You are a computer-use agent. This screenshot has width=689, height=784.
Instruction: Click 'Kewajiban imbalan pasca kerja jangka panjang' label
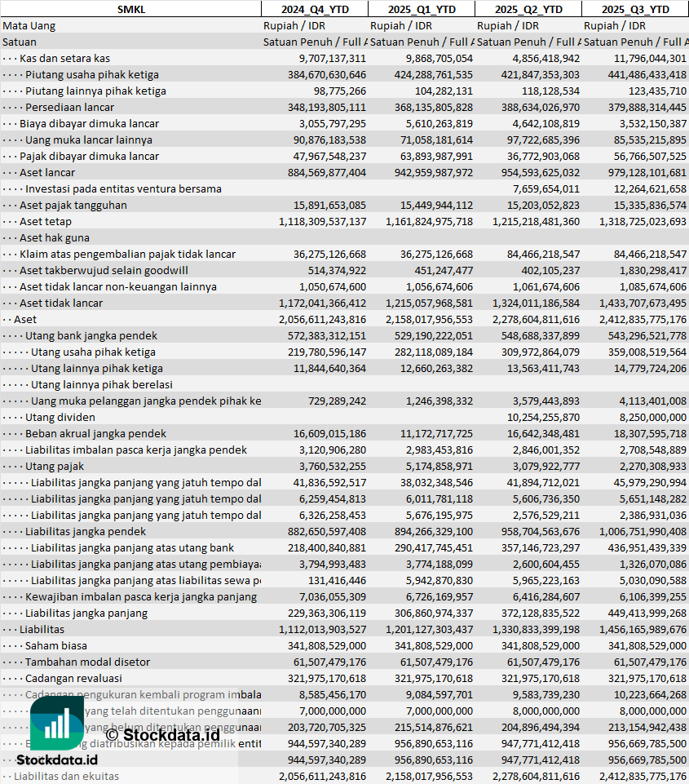[x=141, y=596]
